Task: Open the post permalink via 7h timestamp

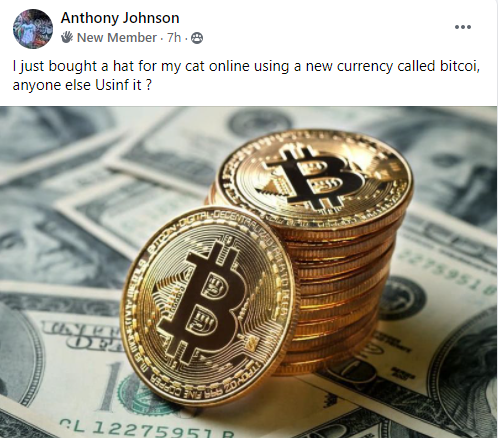Action: coord(174,38)
